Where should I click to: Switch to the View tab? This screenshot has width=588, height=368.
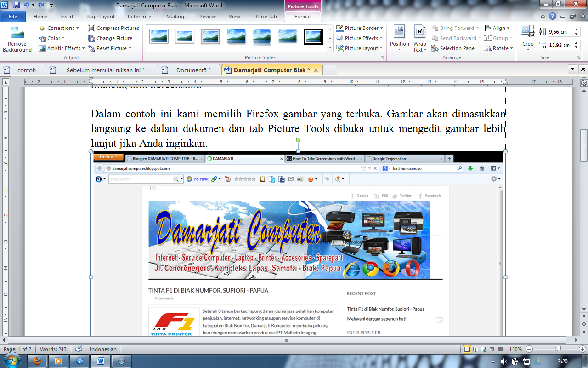[x=234, y=17]
